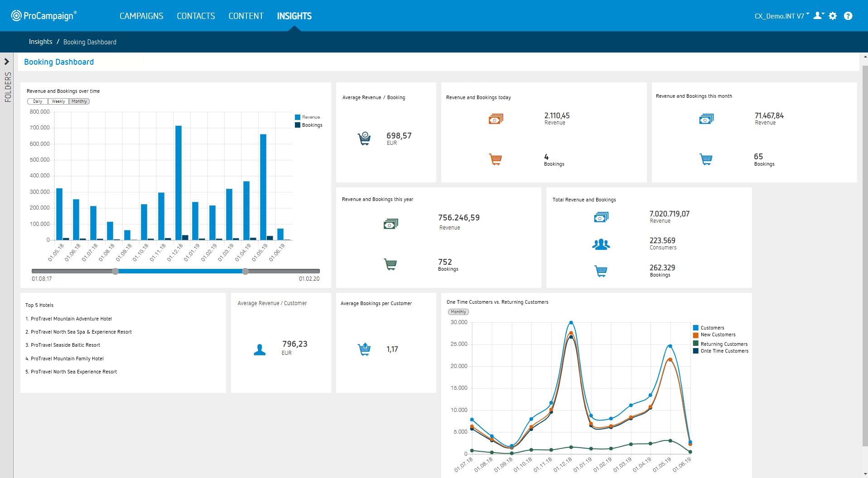Image resolution: width=868 pixels, height=478 pixels.
Task: Click the Consumers people icon
Action: 601,244
